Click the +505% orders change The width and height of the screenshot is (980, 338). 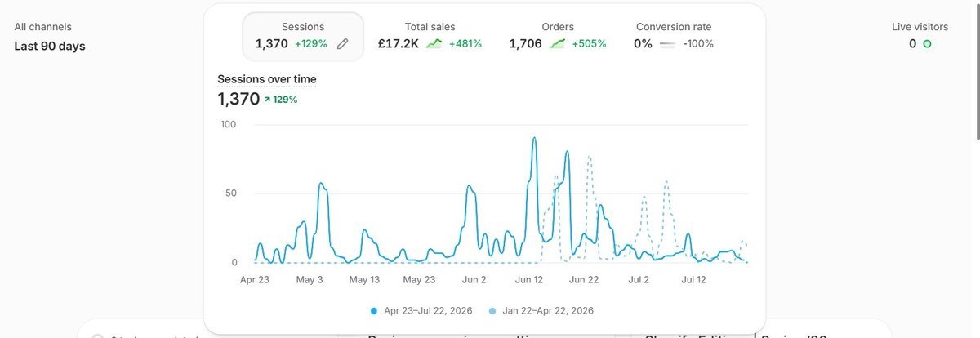590,44
